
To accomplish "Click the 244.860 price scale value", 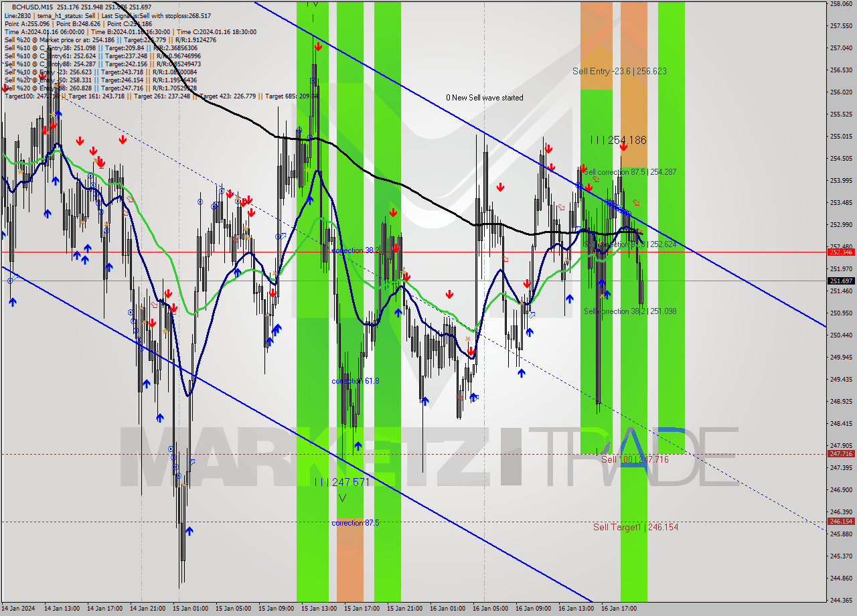I will [841, 579].
